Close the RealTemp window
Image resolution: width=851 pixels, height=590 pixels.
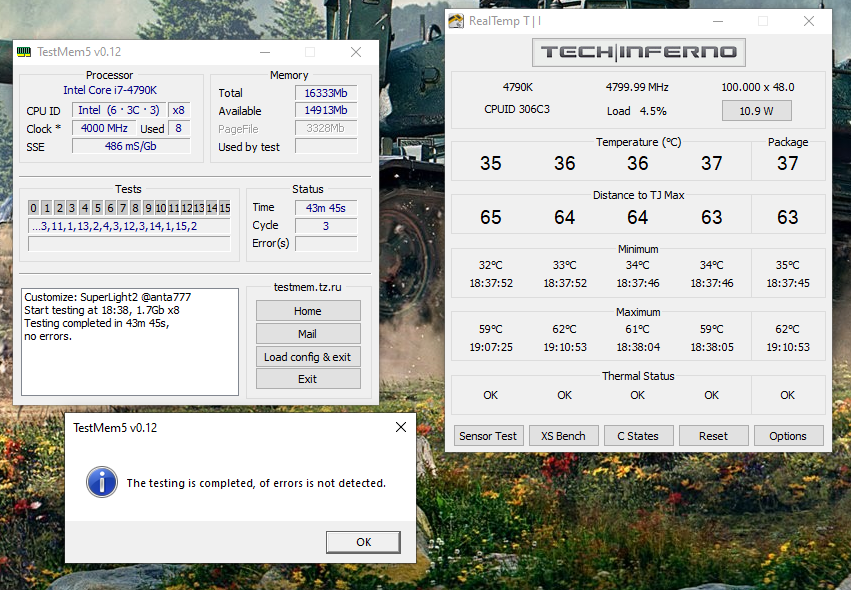click(x=809, y=21)
